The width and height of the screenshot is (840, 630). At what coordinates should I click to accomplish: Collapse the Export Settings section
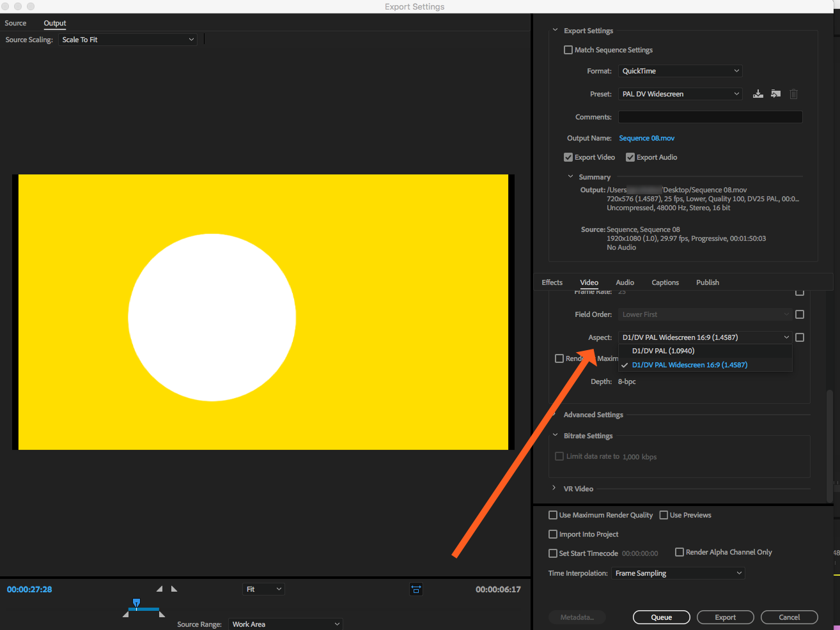555,30
